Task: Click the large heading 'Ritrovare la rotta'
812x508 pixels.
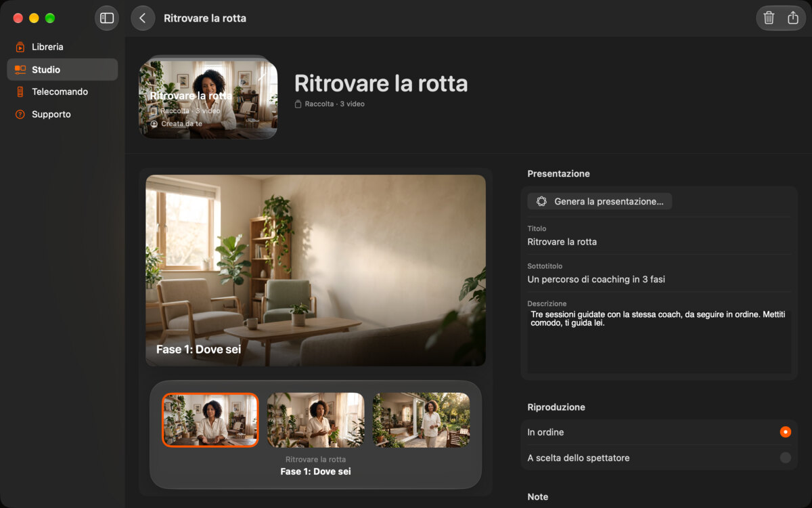Action: (381, 83)
